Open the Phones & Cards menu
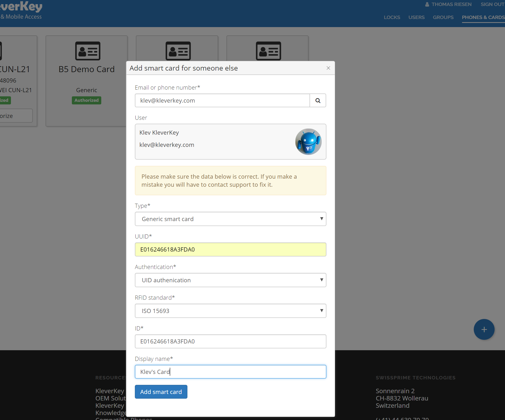The width and height of the screenshot is (505, 420). 483,17
